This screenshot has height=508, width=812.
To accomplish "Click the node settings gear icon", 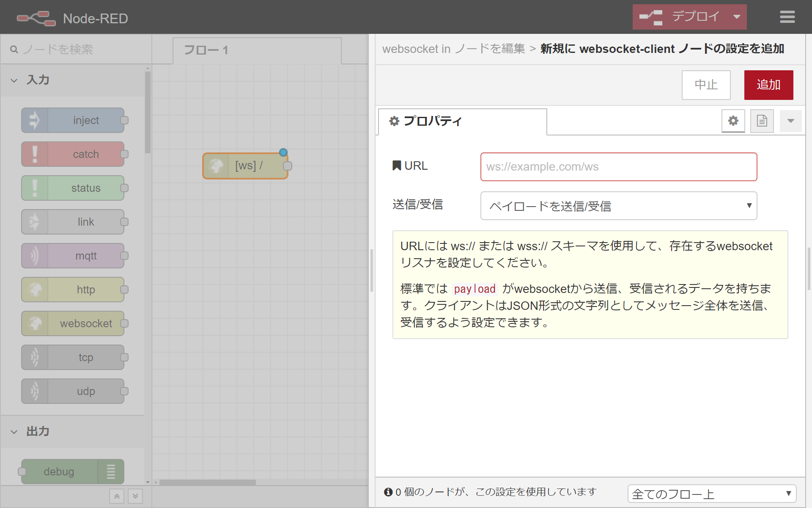I will pos(733,121).
